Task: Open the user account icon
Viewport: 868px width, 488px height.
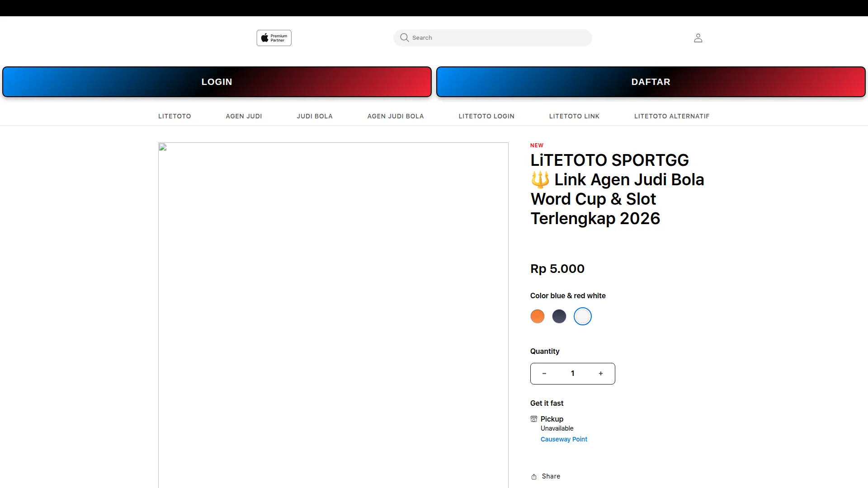Action: pos(698,38)
